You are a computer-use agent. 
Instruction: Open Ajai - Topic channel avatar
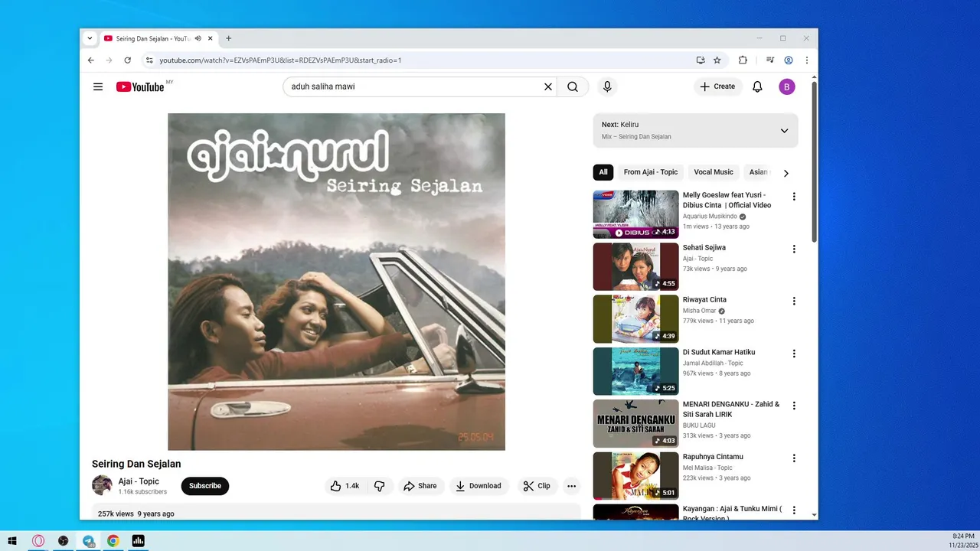[102, 485]
